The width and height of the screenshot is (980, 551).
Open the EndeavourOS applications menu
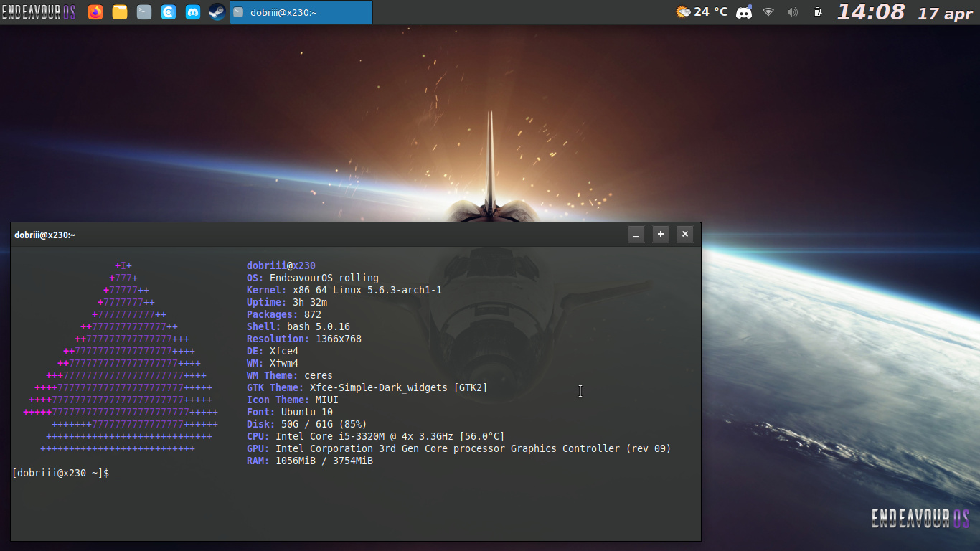(39, 12)
